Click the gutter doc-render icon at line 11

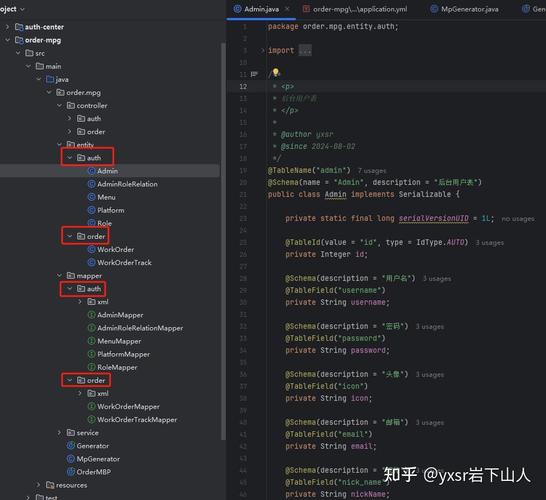pyautogui.click(x=254, y=74)
